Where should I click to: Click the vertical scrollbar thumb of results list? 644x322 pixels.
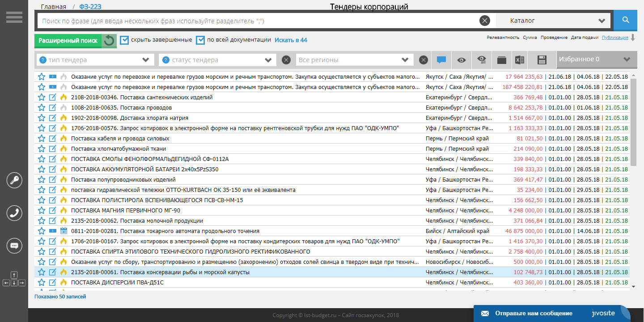pos(633,122)
